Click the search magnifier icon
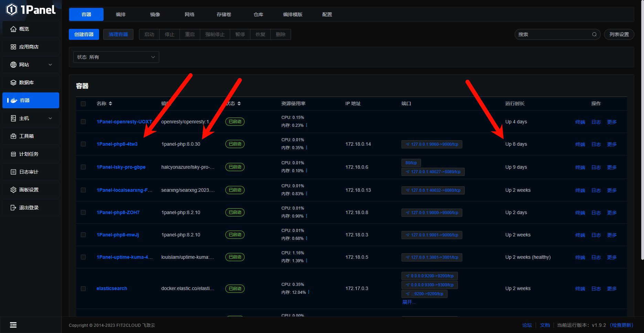Image resolution: width=644 pixels, height=333 pixels. (594, 34)
